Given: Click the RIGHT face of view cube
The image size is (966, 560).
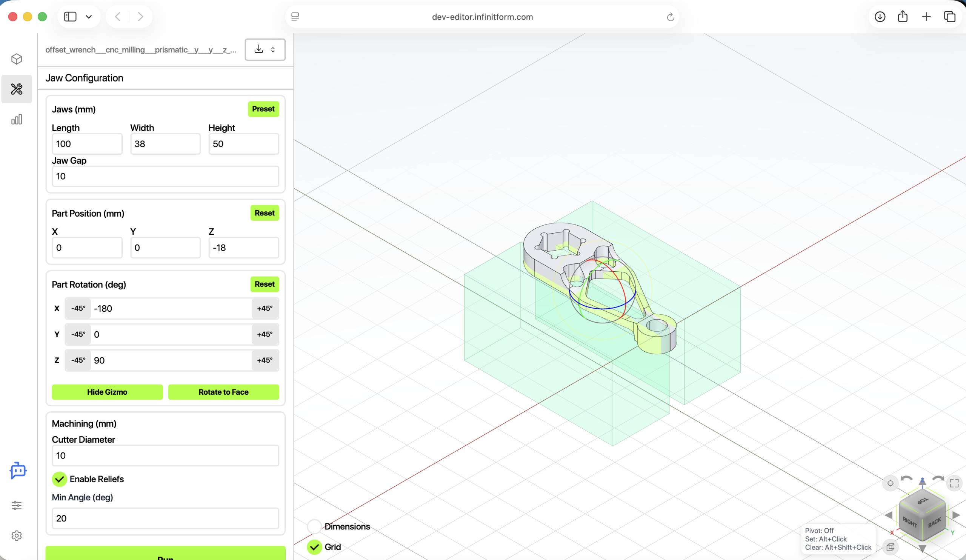Looking at the screenshot, I should [x=910, y=522].
